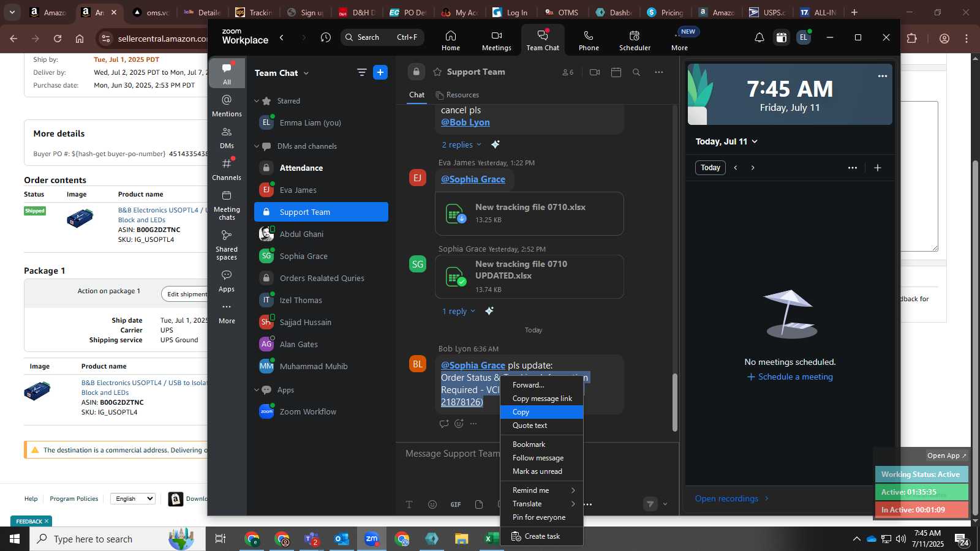980x551 pixels.
Task: Expand 2 replies thread
Action: tap(461, 144)
